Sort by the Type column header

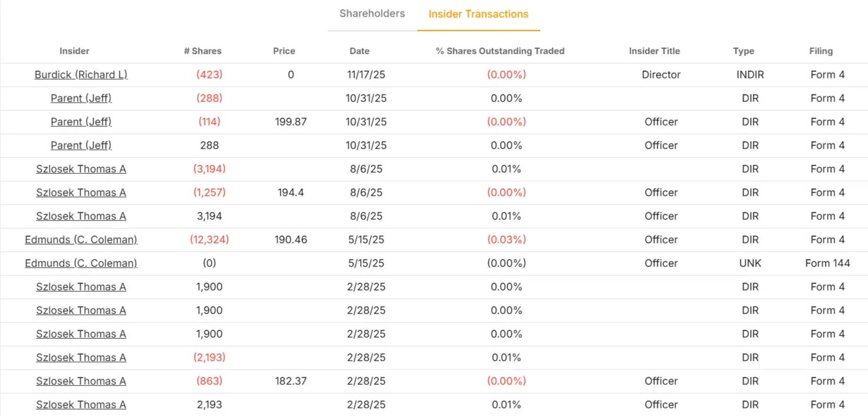(x=744, y=51)
